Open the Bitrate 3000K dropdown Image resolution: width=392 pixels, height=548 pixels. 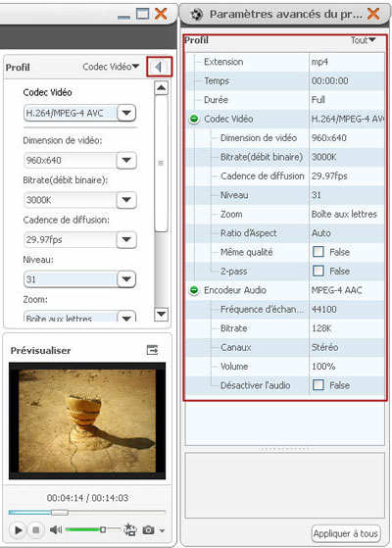(126, 200)
